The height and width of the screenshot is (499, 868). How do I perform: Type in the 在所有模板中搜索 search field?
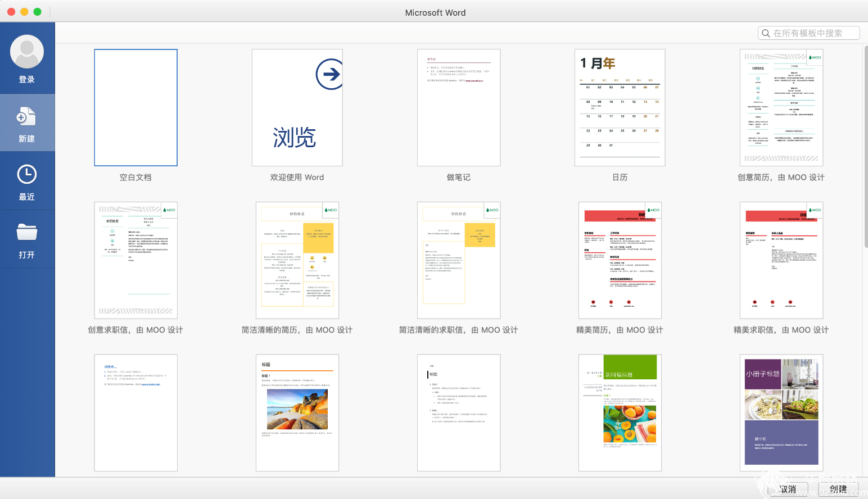click(x=809, y=33)
